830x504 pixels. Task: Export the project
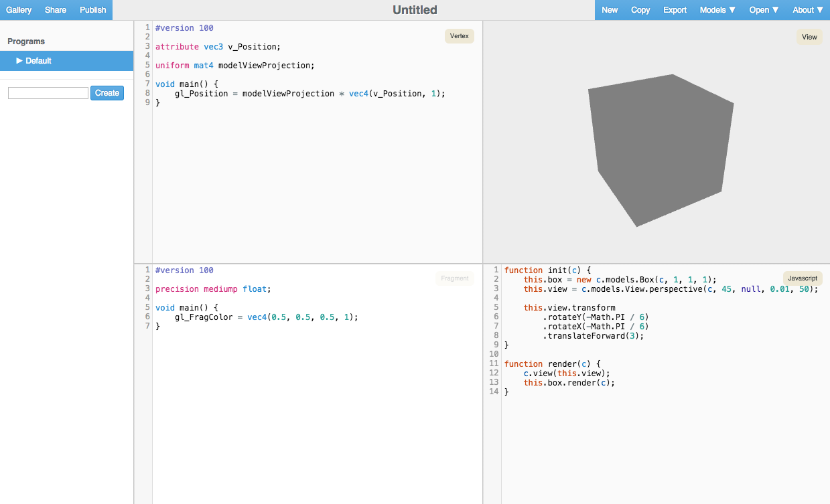tap(675, 10)
